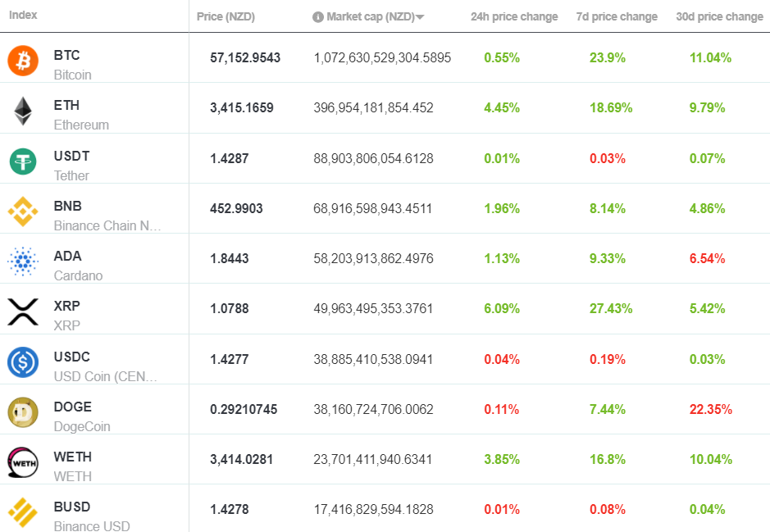Select the Binance Chain N... name label
770x532 pixels.
pos(107,225)
